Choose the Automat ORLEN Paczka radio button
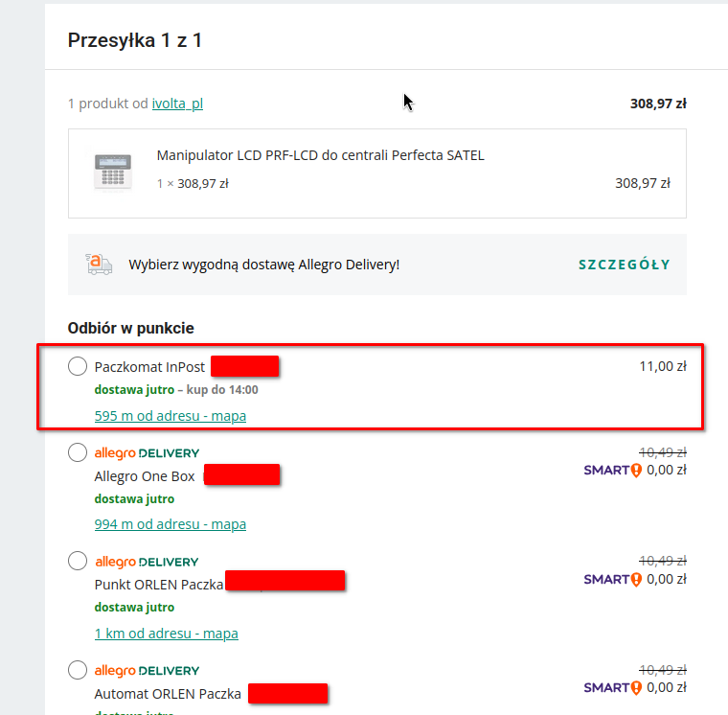Viewport: 728px width, 715px height. click(x=78, y=670)
